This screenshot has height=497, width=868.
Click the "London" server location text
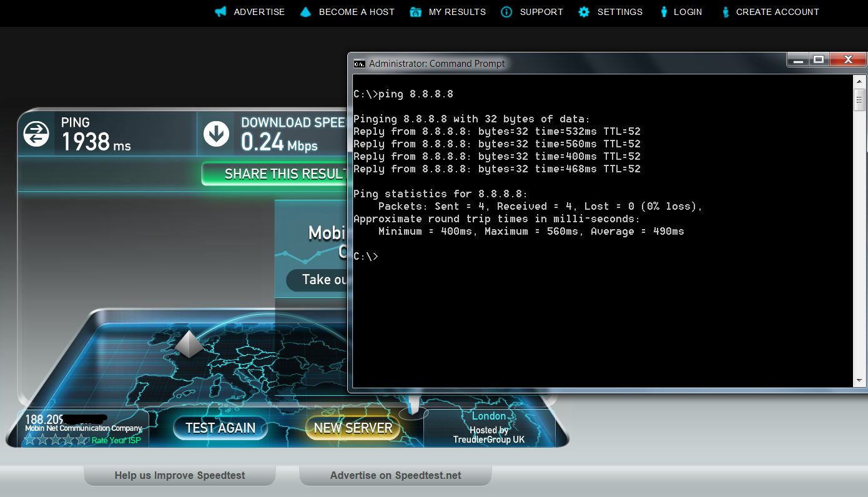pyautogui.click(x=489, y=416)
